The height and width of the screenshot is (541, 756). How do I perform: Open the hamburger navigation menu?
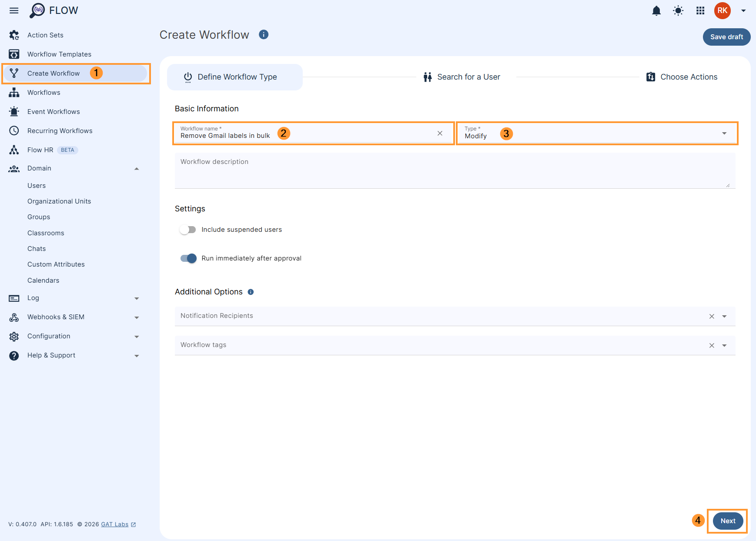click(x=13, y=10)
